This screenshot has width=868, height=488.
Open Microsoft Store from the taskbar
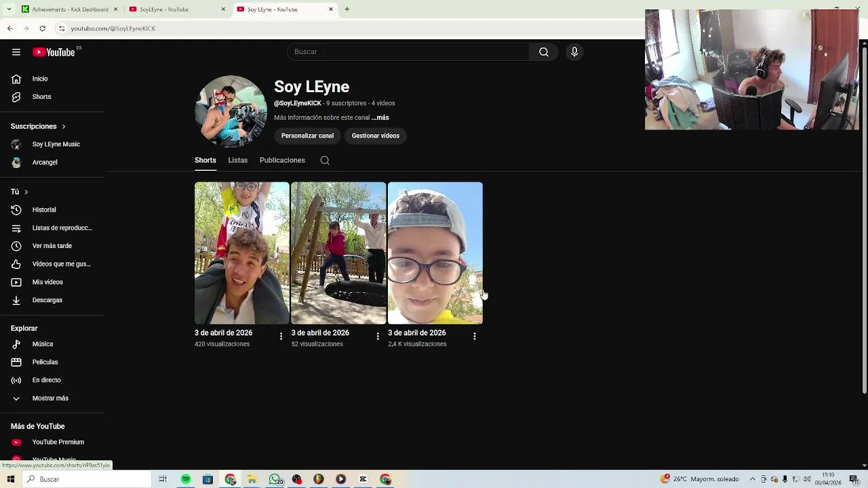pyautogui.click(x=208, y=479)
